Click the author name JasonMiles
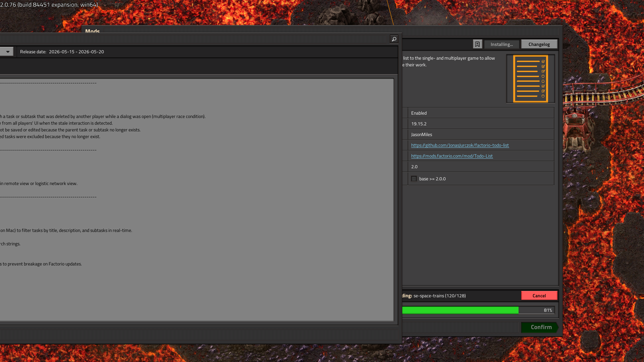 pyautogui.click(x=422, y=134)
